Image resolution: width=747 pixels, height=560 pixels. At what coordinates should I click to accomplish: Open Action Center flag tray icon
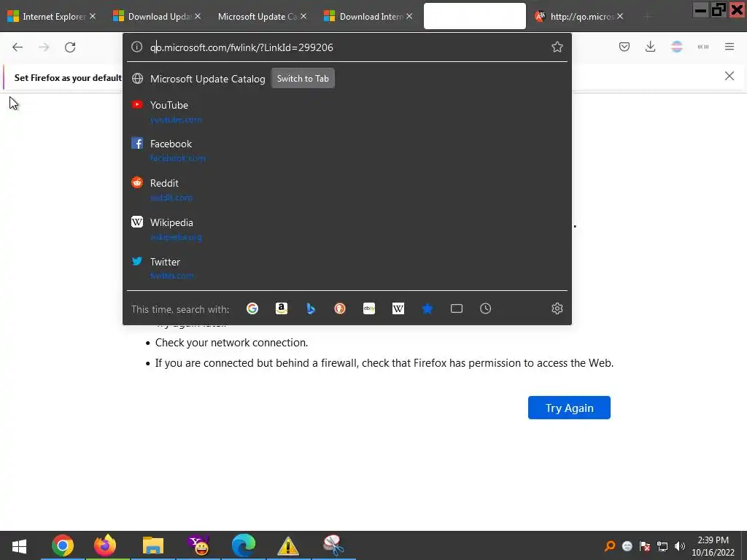click(645, 546)
